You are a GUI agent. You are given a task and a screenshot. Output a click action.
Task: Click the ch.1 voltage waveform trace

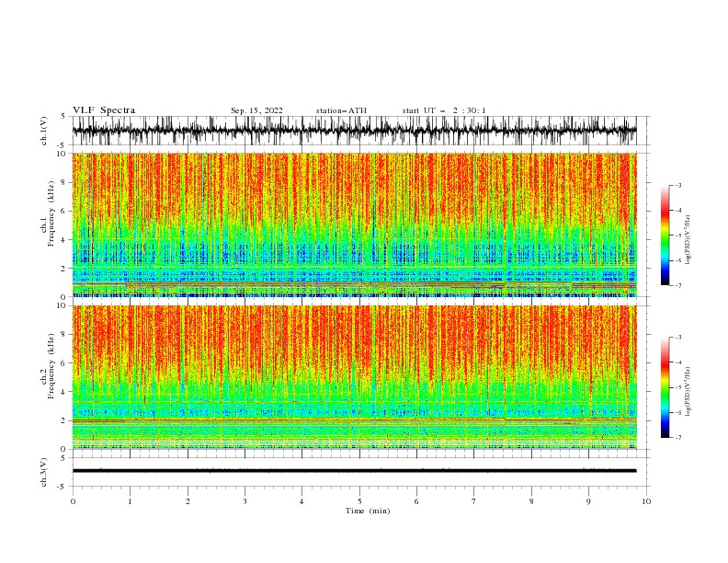pyautogui.click(x=354, y=131)
